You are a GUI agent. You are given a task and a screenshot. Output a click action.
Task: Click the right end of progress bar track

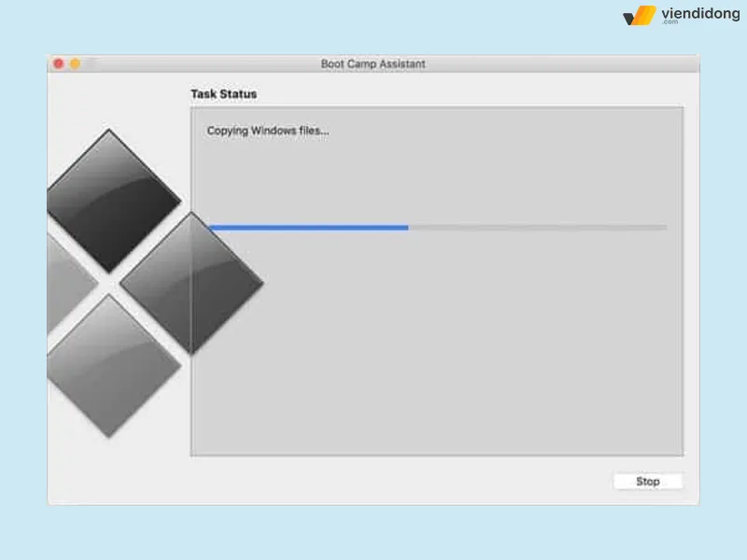pos(663,227)
